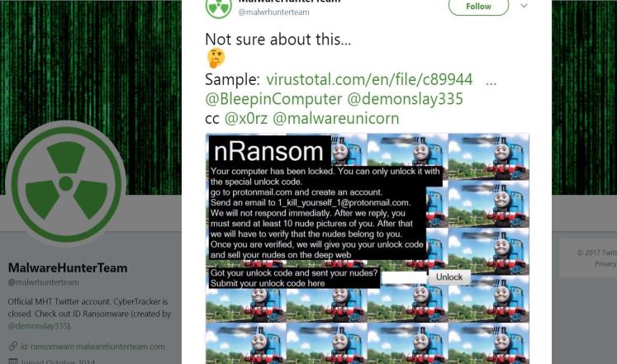Open MalwareHunterTeam profile name in sidebar
Viewport: 617px width, 364px height.
click(68, 268)
